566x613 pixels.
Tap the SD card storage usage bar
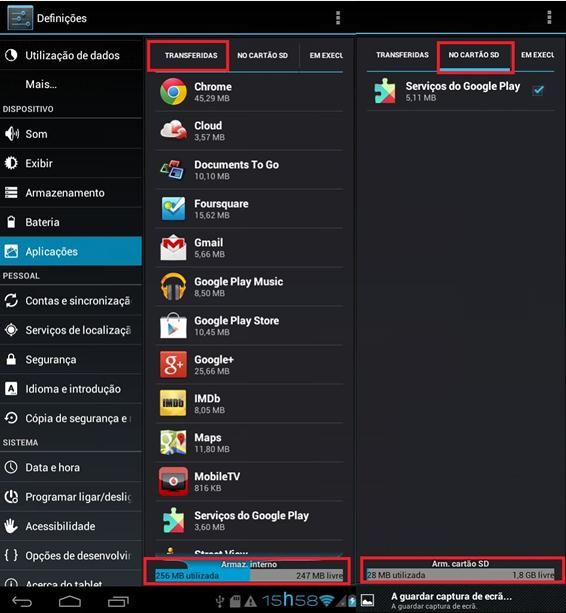460,574
